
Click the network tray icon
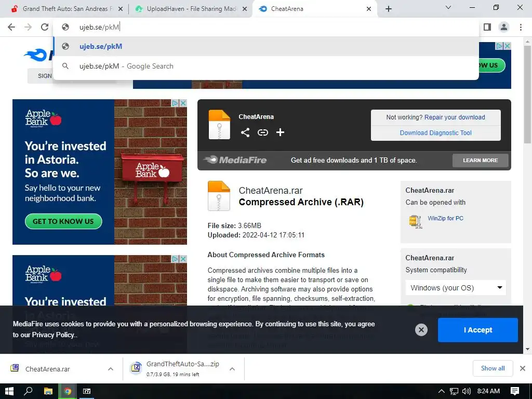[454, 391]
